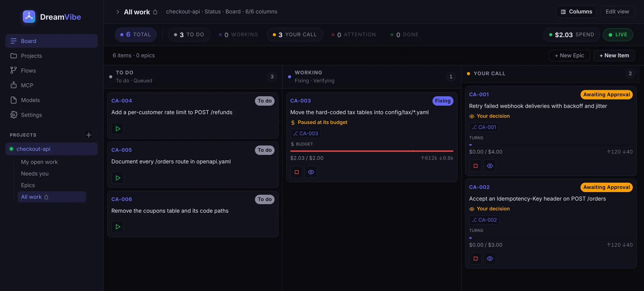Image resolution: width=644 pixels, height=291 pixels.
Task: View CA-001 details via eye icon
Action: (490, 166)
